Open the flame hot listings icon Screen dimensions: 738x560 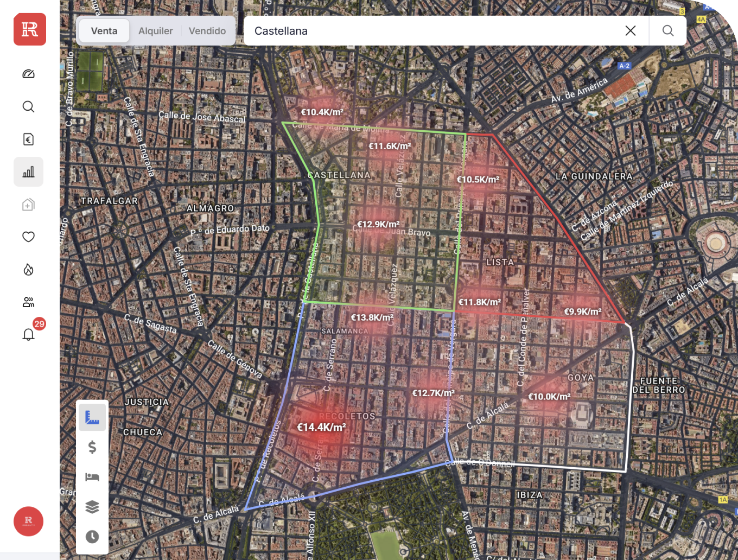[29, 270]
